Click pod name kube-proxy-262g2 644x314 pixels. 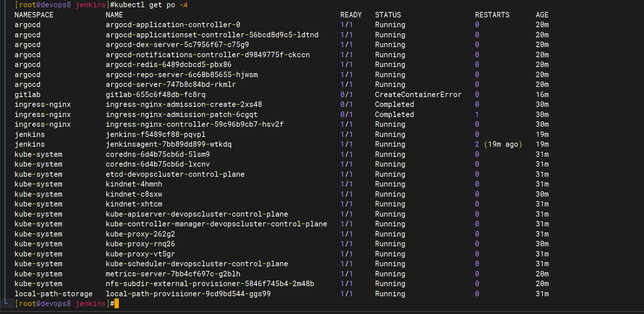pos(141,234)
